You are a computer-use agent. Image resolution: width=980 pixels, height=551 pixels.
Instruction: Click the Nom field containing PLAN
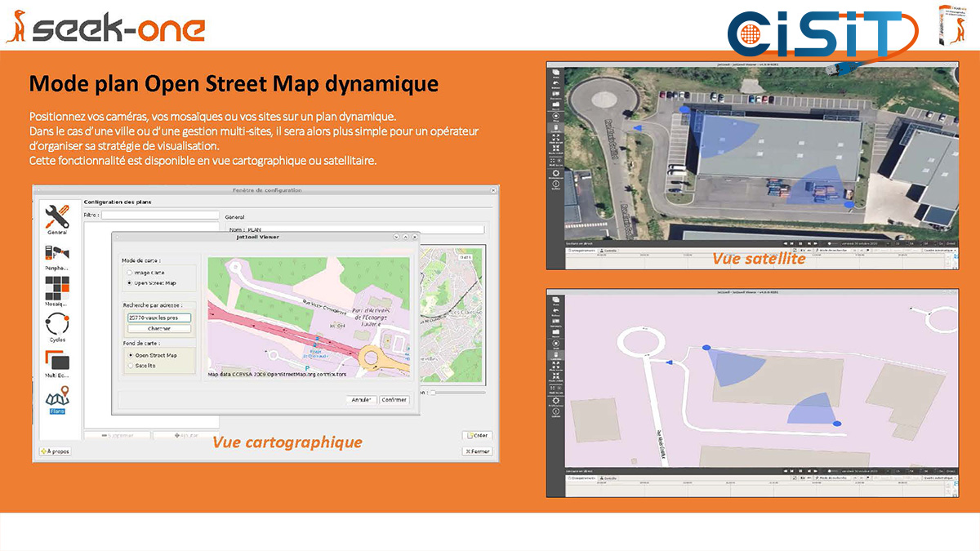(366, 230)
